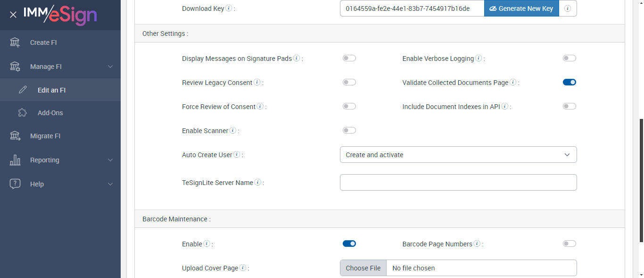644x278 pixels.
Task: Click the Generate New Key button
Action: [x=521, y=8]
